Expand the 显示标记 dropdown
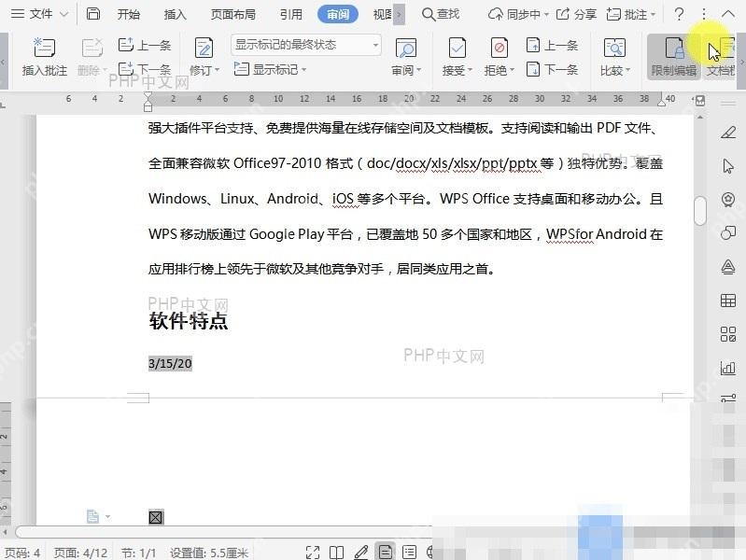The width and height of the screenshot is (746, 560). (270, 69)
